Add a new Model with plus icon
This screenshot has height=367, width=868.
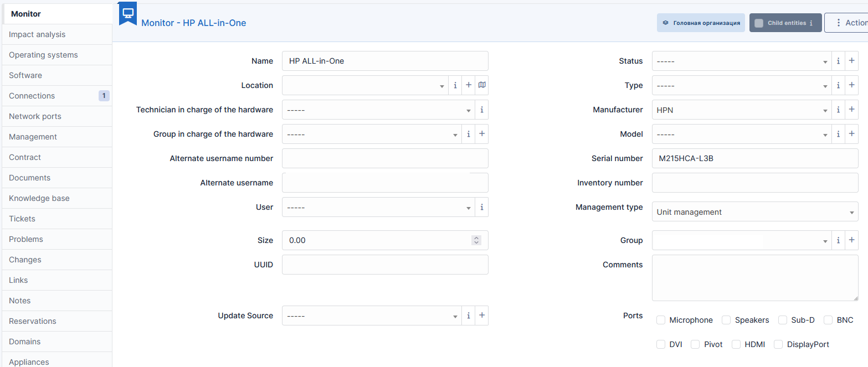pos(852,134)
